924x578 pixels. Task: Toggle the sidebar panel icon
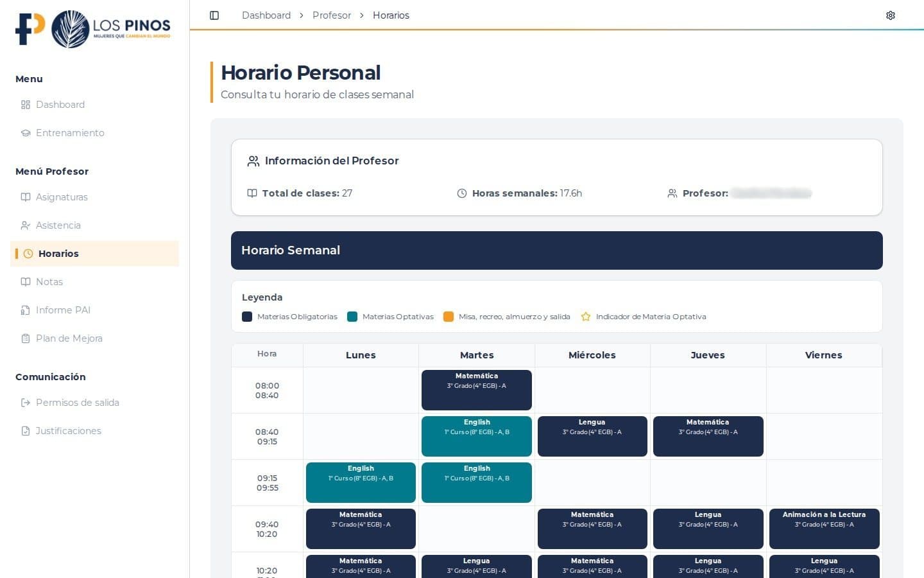214,15
